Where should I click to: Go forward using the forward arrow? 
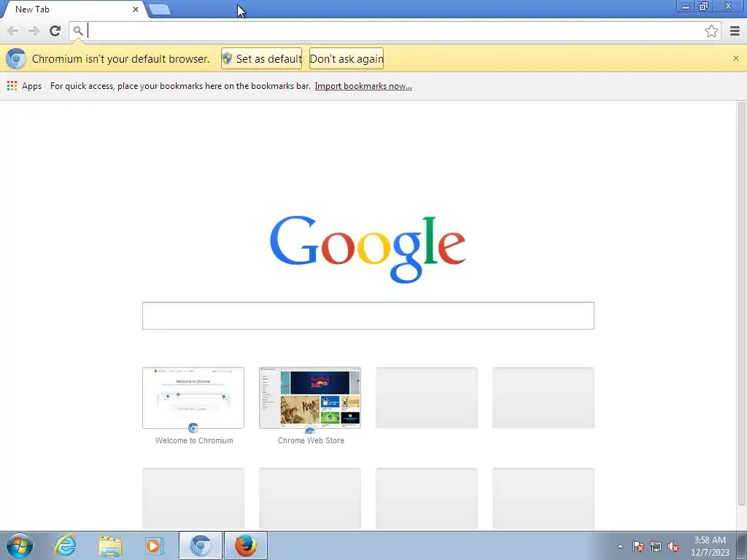point(34,31)
